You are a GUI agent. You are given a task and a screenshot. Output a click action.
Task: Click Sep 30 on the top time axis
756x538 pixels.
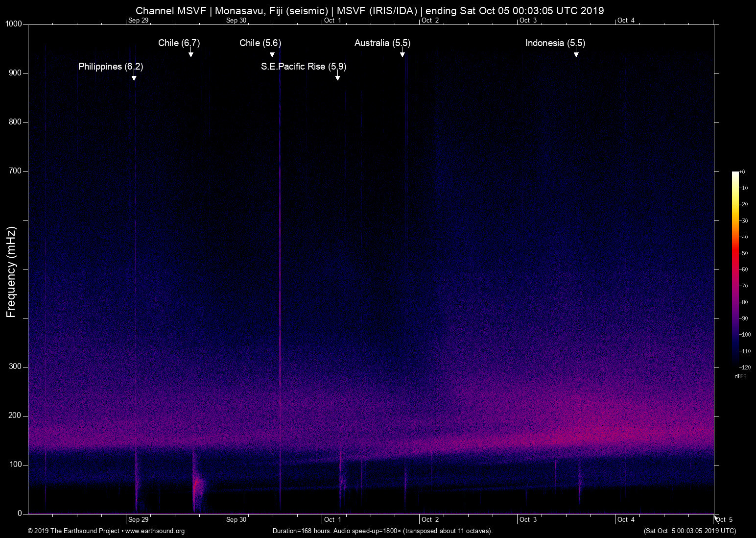(x=236, y=21)
